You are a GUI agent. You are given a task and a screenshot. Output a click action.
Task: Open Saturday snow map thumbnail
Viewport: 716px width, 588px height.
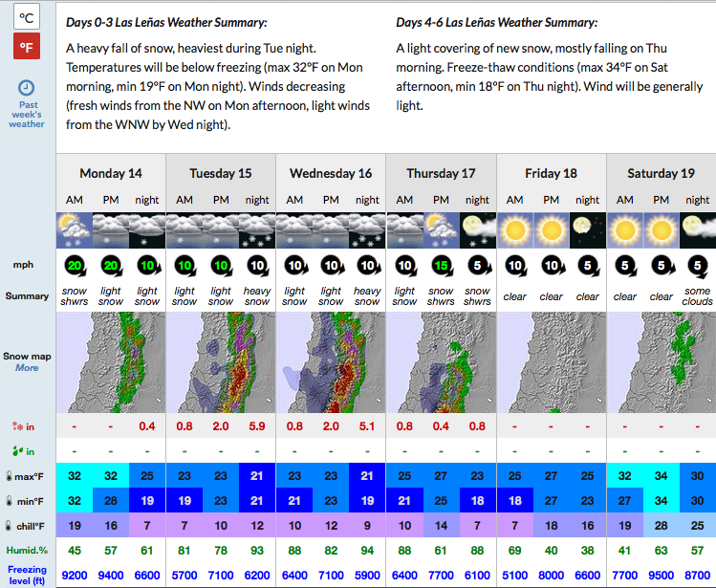coord(662,362)
